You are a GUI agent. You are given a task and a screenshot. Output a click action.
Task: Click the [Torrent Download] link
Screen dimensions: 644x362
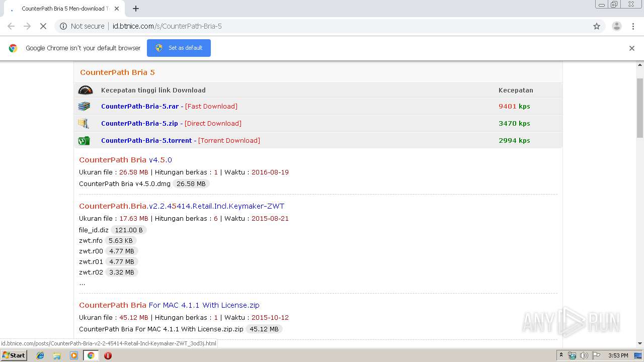pos(229,140)
